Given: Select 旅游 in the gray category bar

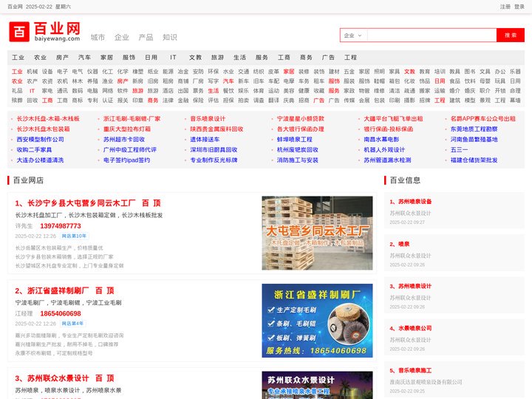Looking at the screenshot, I should point(217,58).
